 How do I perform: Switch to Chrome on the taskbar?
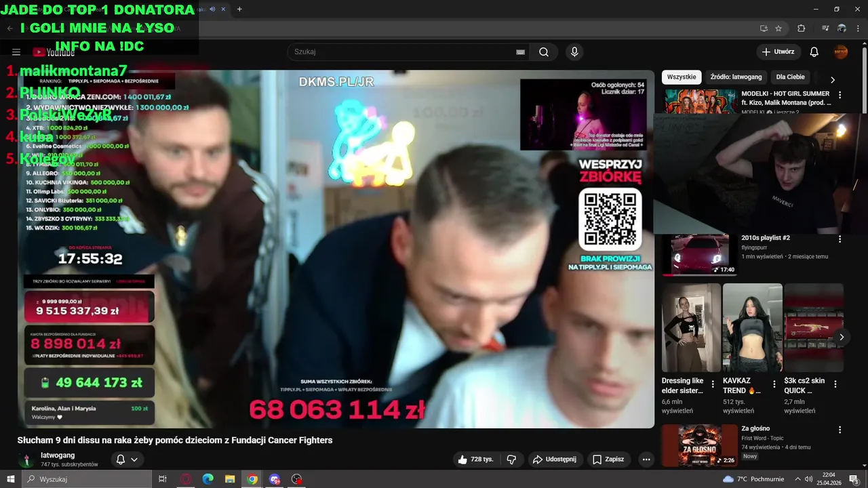click(x=252, y=479)
